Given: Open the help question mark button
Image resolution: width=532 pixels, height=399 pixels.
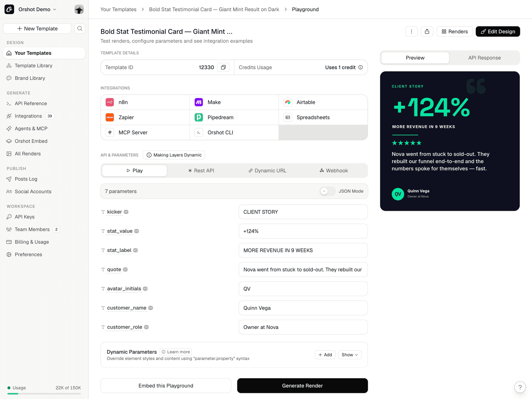Looking at the screenshot, I should click(x=520, y=387).
